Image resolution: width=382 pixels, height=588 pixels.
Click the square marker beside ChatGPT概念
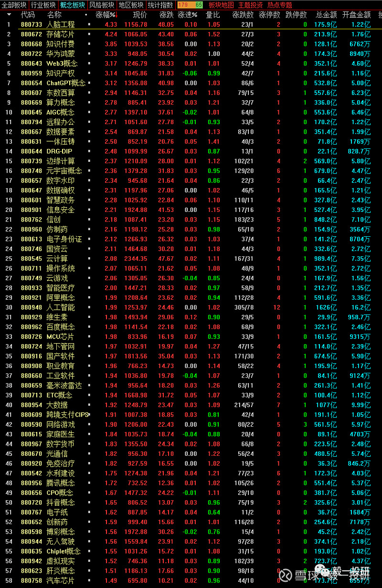89,83
